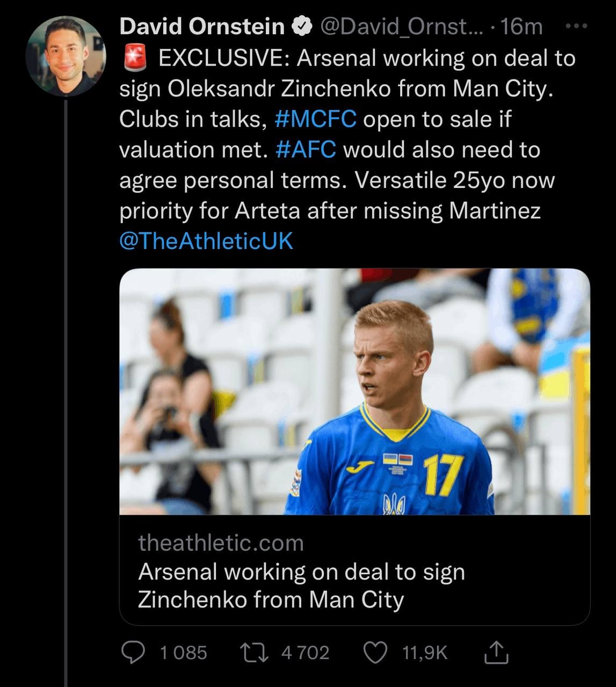Open the share upload icon
Image resolution: width=616 pixels, height=687 pixels.
pyautogui.click(x=496, y=652)
